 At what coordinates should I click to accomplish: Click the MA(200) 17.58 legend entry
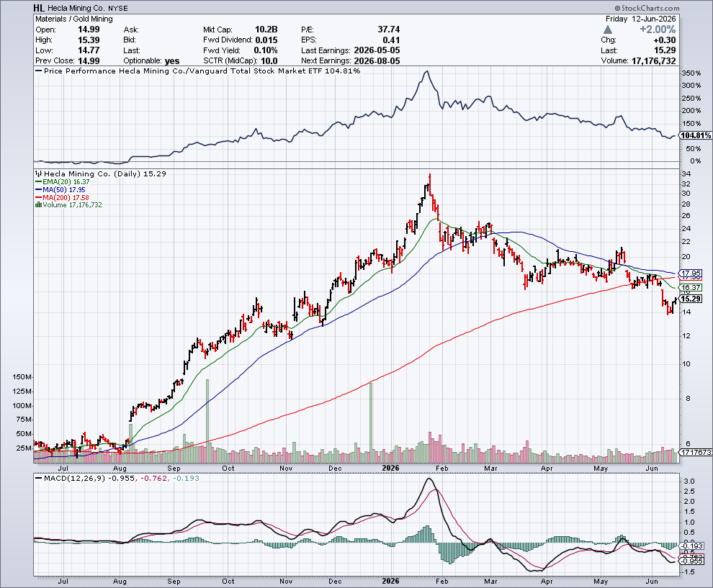(x=62, y=197)
